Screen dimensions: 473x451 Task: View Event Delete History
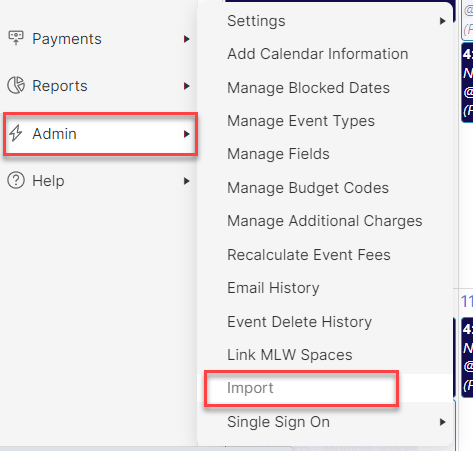299,322
